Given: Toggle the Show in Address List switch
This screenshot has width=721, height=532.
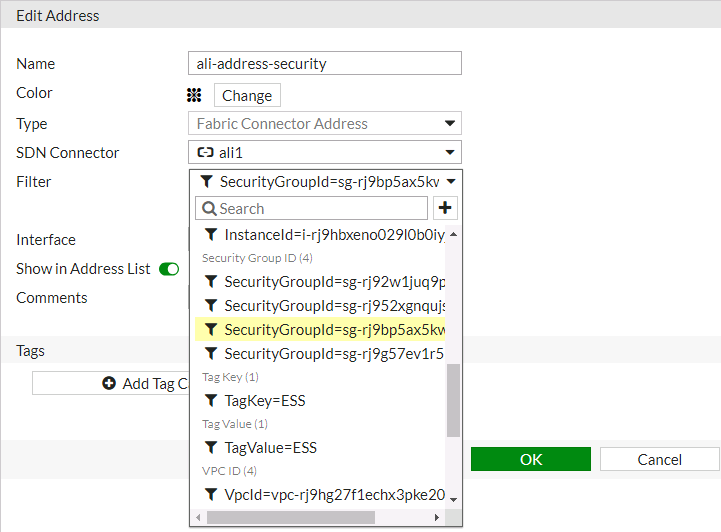Looking at the screenshot, I should coord(169,269).
